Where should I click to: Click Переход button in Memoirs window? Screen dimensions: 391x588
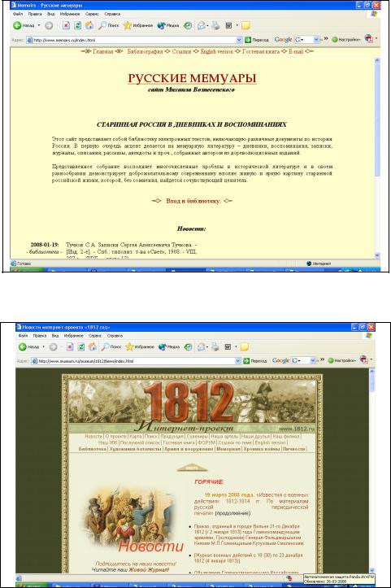[257, 39]
